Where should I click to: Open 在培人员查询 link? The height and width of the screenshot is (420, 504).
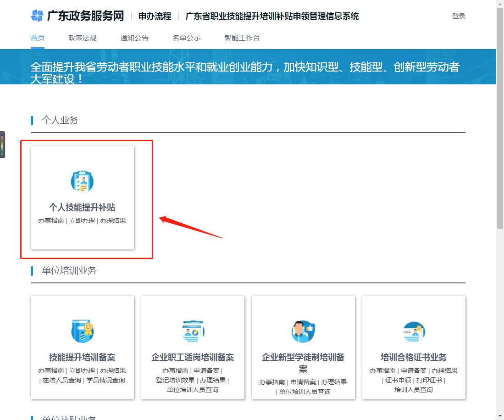[x=62, y=380]
